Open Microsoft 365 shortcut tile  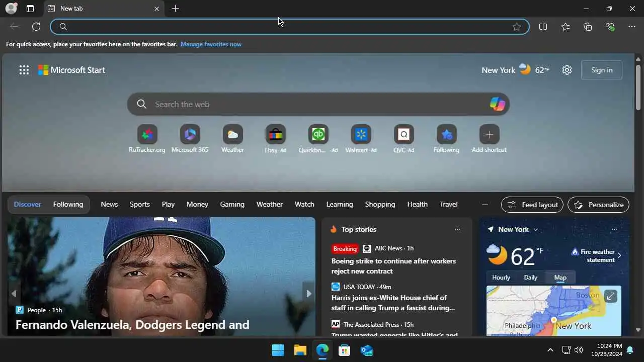[190, 139]
